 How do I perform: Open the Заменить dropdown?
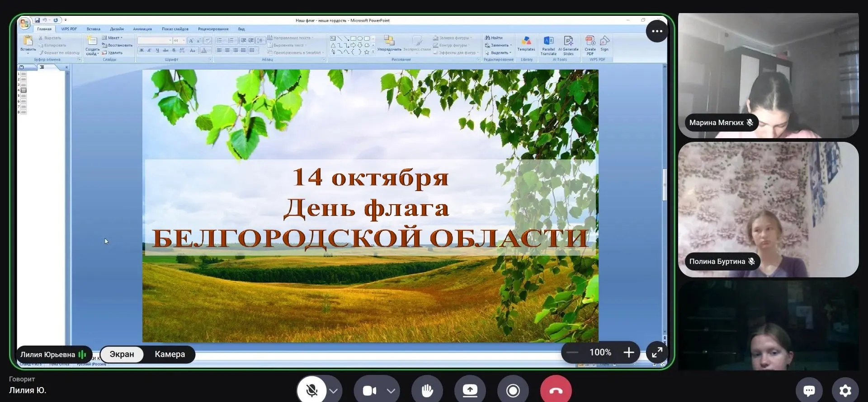[499, 45]
